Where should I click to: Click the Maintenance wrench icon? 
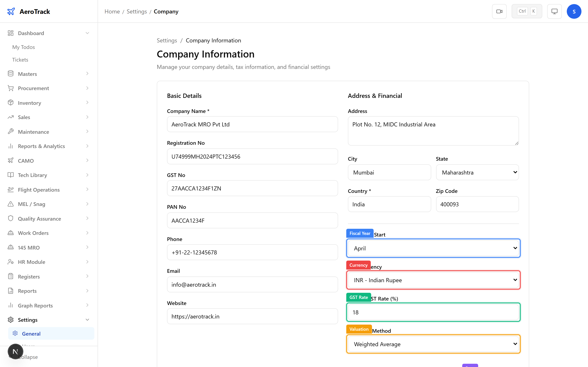[x=10, y=132]
